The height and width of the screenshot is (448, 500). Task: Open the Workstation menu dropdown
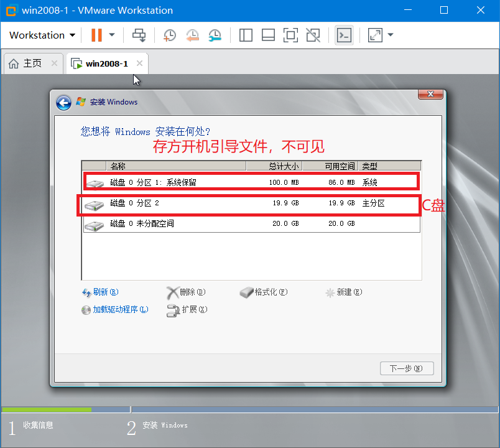pos(42,35)
